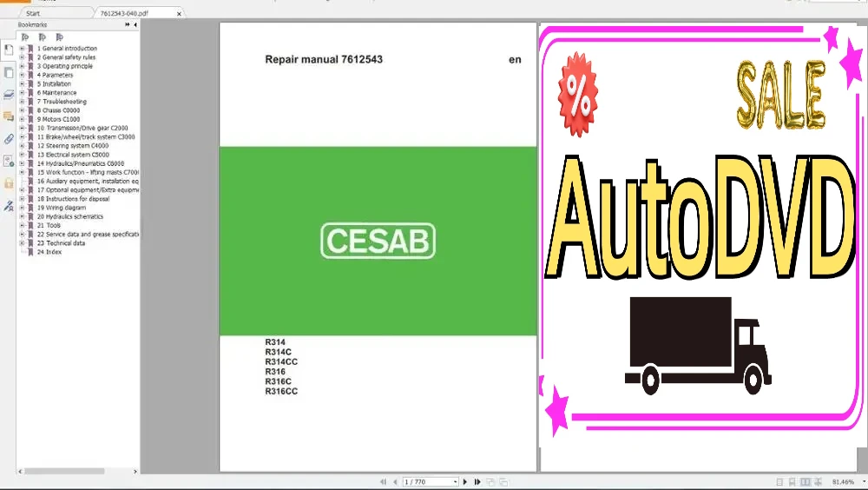This screenshot has height=490, width=868.
Task: Expand the 7 Troubleshooting bookmark node
Action: [x=23, y=102]
